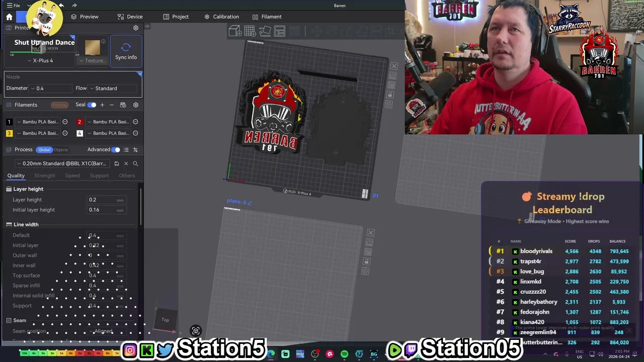Screen dimensions: 644x362
Task: Add an object with the cube-plus icon
Action: tap(234, 32)
